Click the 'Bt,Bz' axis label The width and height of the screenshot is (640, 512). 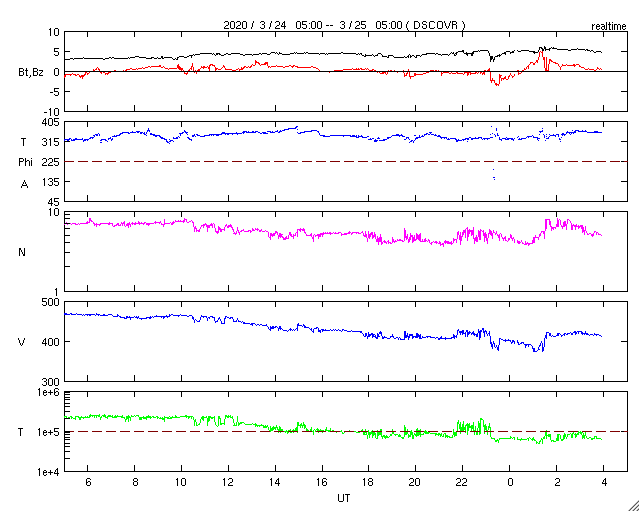coord(31,74)
